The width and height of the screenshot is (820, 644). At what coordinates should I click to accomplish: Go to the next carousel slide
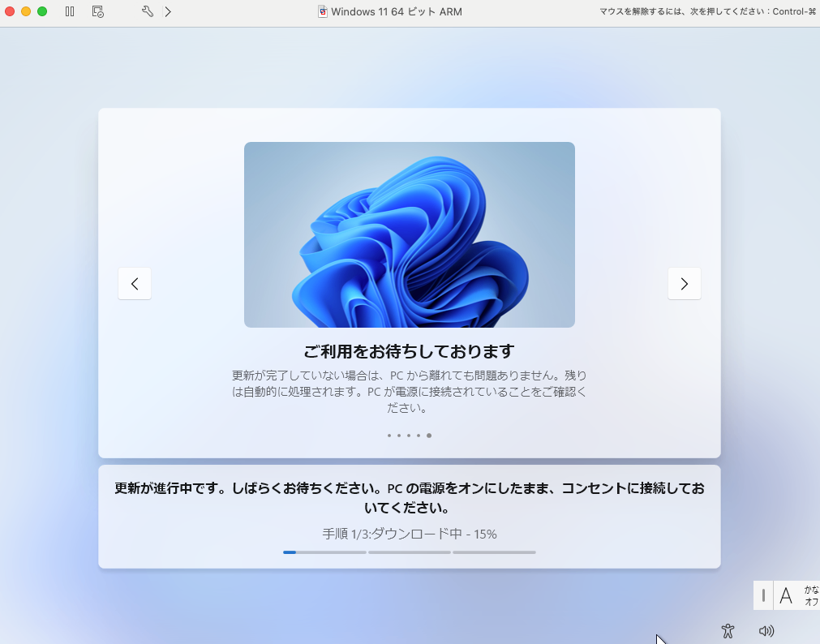(x=684, y=284)
